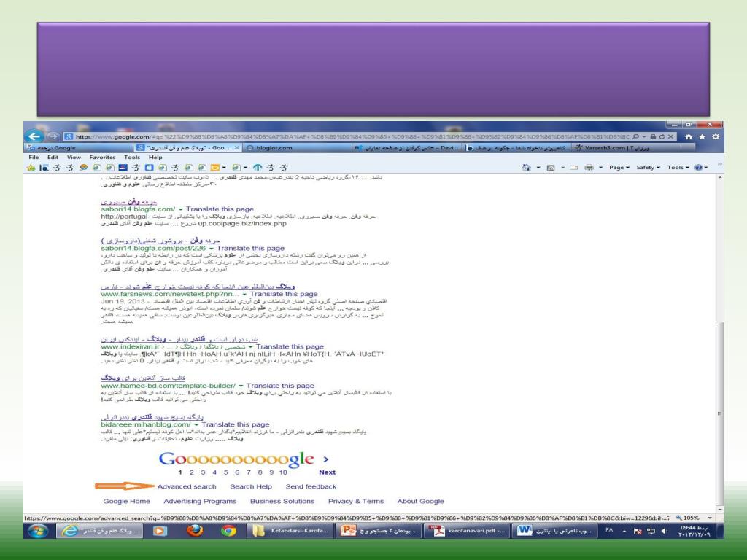The width and height of the screenshot is (747, 560).
Task: Open the Windows Start menu
Action: 37,531
